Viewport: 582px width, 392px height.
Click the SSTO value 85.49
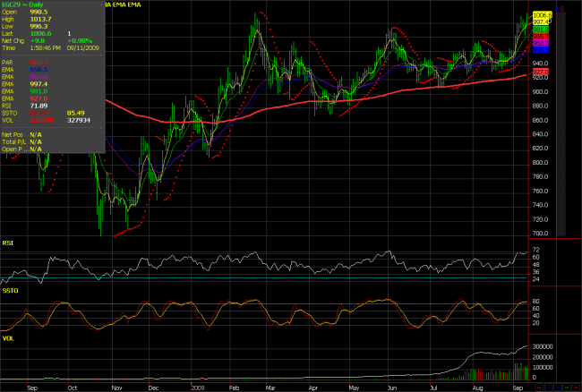(76, 113)
